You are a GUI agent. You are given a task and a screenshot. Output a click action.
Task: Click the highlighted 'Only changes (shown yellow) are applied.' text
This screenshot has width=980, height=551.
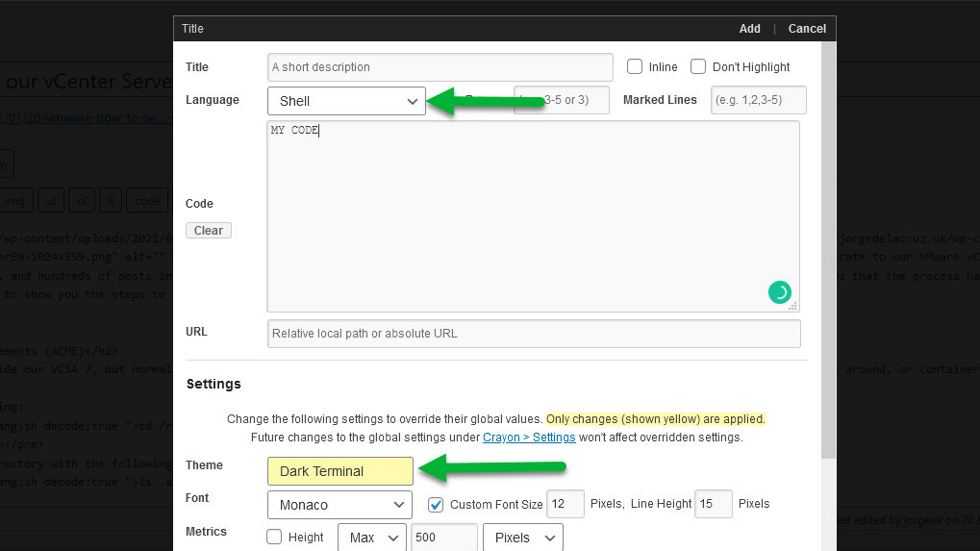(656, 419)
